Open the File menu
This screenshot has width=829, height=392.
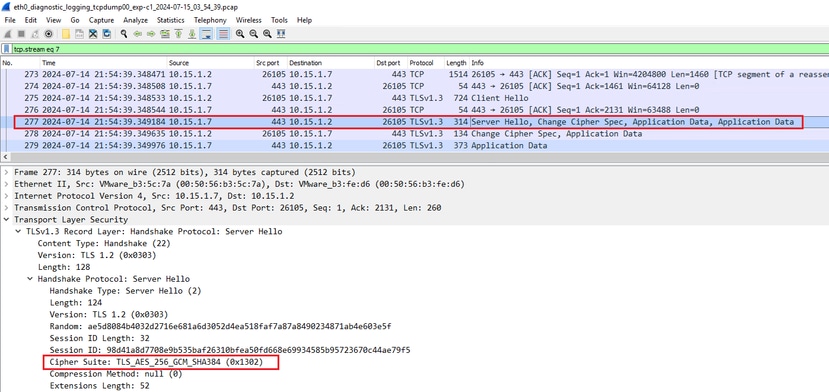[10, 20]
